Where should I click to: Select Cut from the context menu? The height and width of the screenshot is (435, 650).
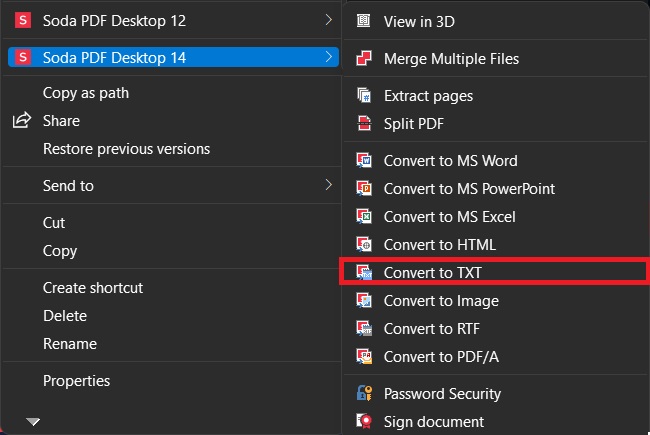point(54,223)
